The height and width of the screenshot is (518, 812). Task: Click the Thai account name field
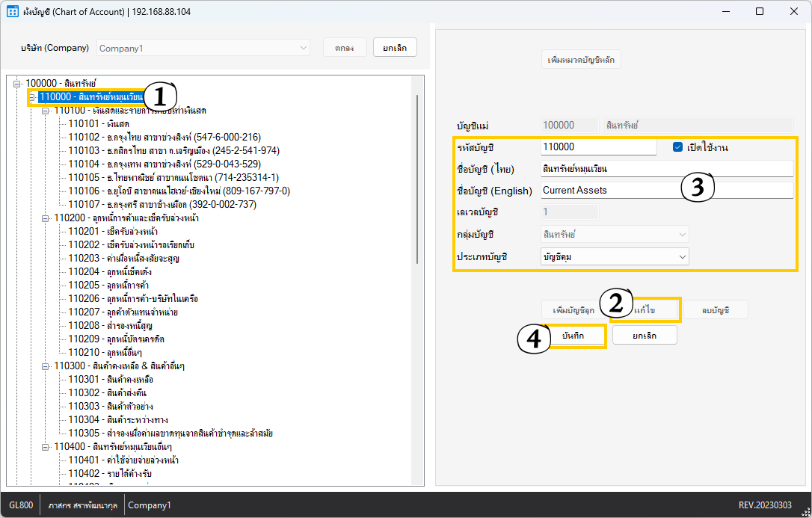pos(665,168)
